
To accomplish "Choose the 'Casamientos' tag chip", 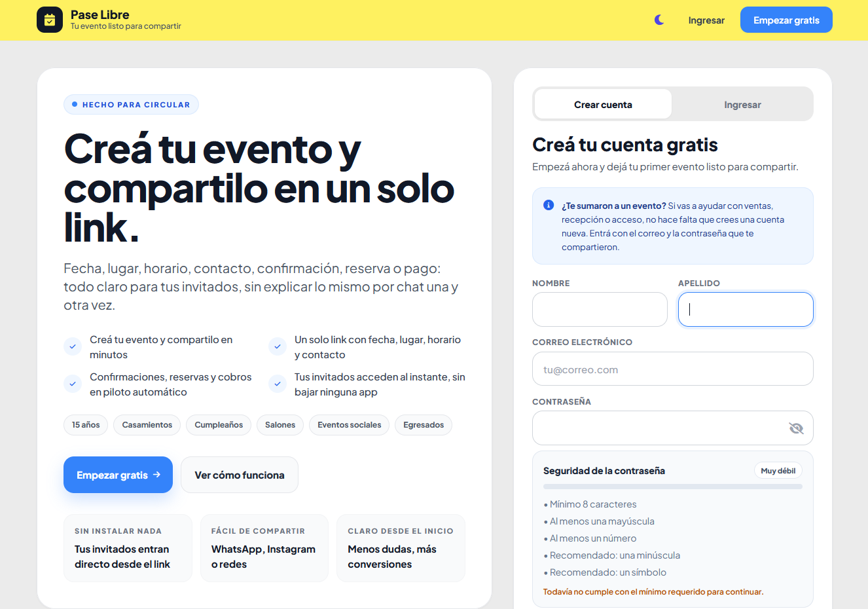I will [x=147, y=425].
